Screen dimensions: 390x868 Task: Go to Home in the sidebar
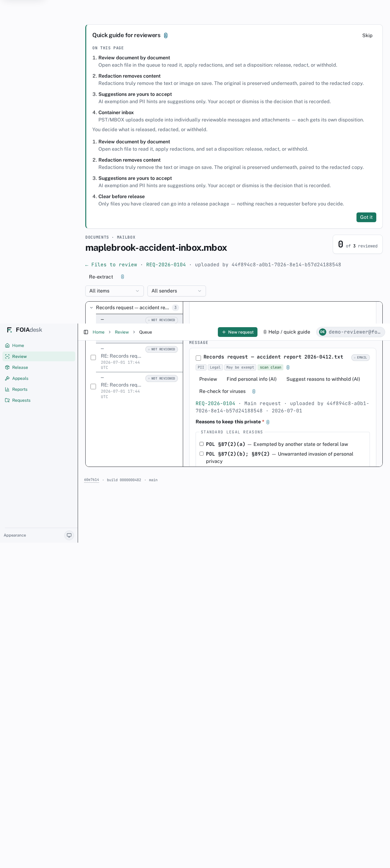click(39, 345)
